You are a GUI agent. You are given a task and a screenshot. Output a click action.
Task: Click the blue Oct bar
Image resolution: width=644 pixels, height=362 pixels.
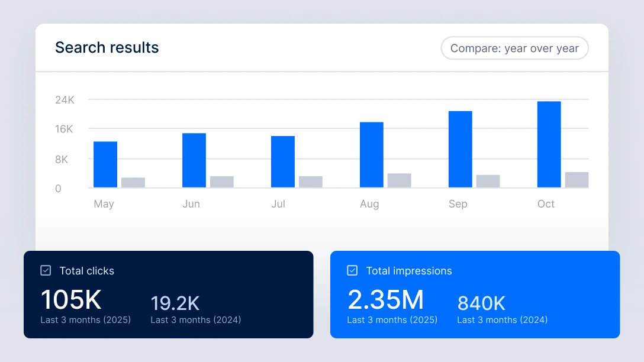pos(549,144)
